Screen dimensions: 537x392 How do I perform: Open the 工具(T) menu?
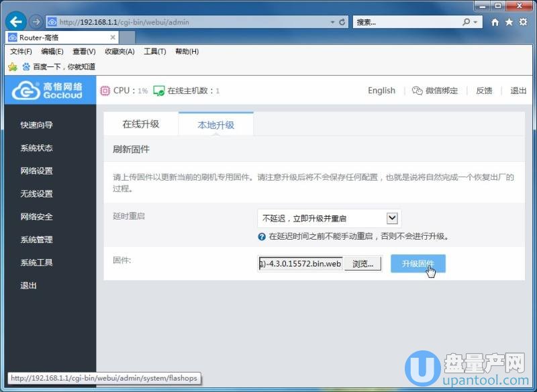tap(155, 51)
